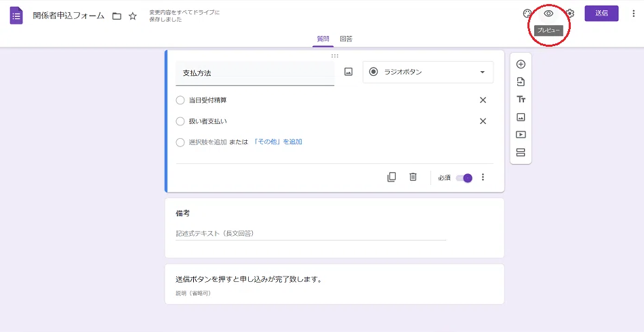Select the 当日受付精算 radio option
The image size is (644, 332).
(180, 100)
